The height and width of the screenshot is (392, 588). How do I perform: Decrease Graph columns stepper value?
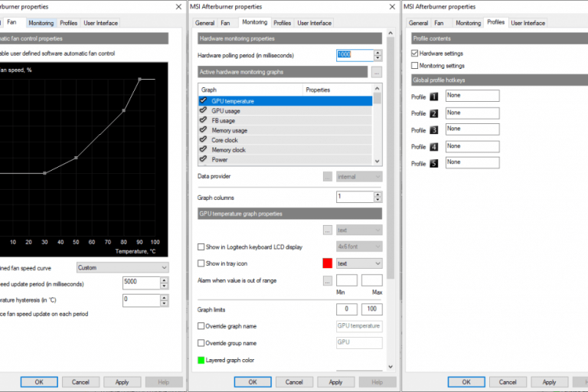coord(378,200)
